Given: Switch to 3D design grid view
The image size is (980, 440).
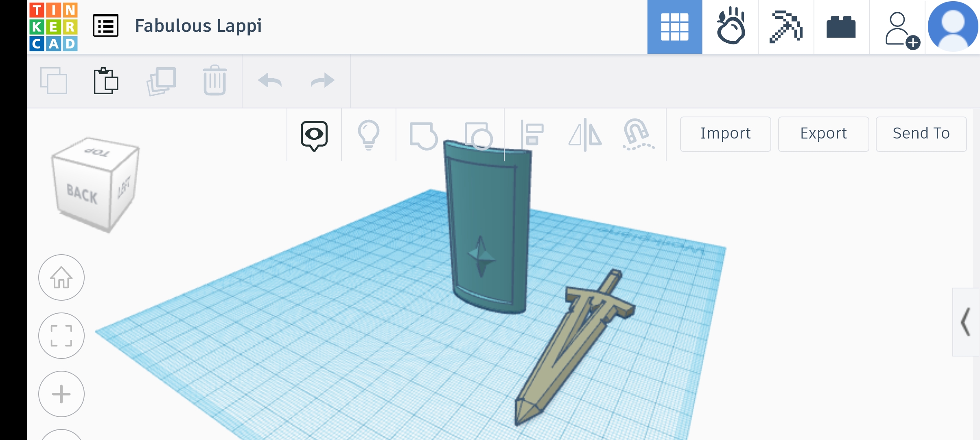Looking at the screenshot, I should 674,27.
